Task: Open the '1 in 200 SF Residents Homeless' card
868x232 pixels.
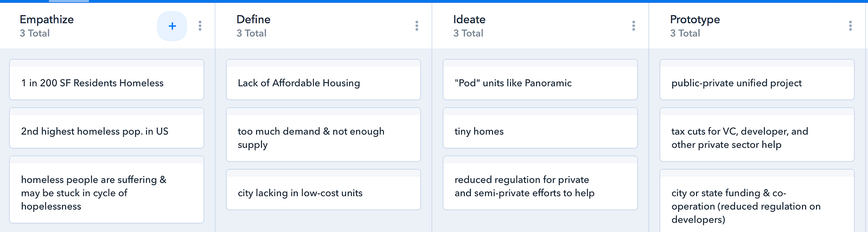Action: tap(106, 83)
